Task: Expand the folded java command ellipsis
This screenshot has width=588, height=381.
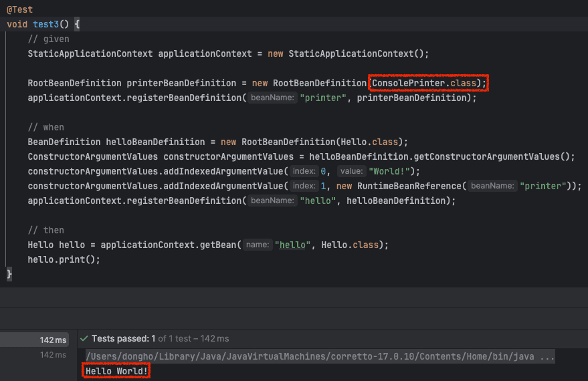Action: coord(547,356)
